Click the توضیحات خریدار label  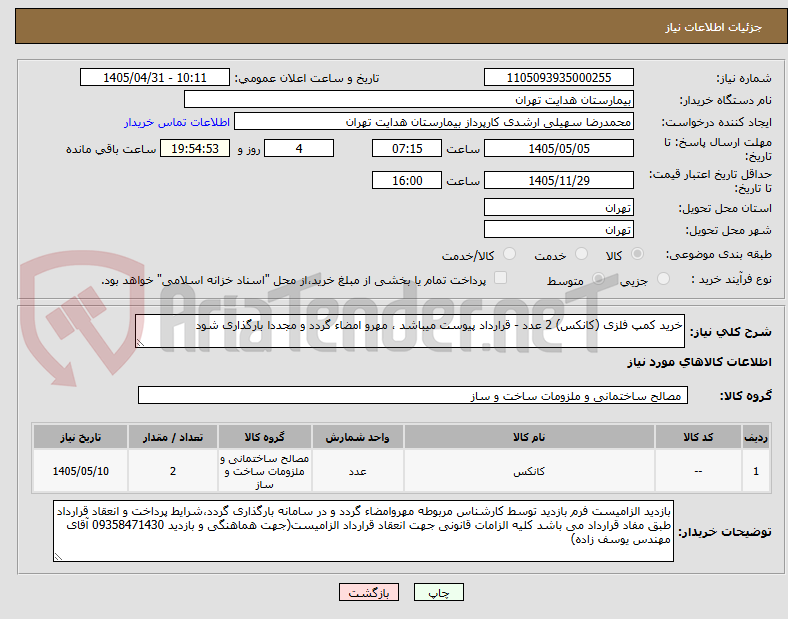725,532
